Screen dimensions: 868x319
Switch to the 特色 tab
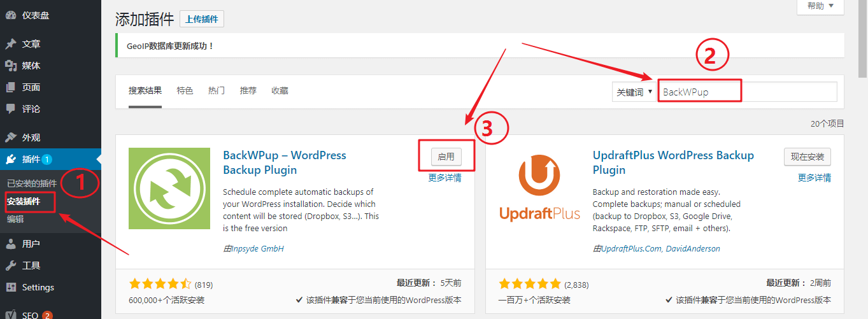[x=185, y=90]
